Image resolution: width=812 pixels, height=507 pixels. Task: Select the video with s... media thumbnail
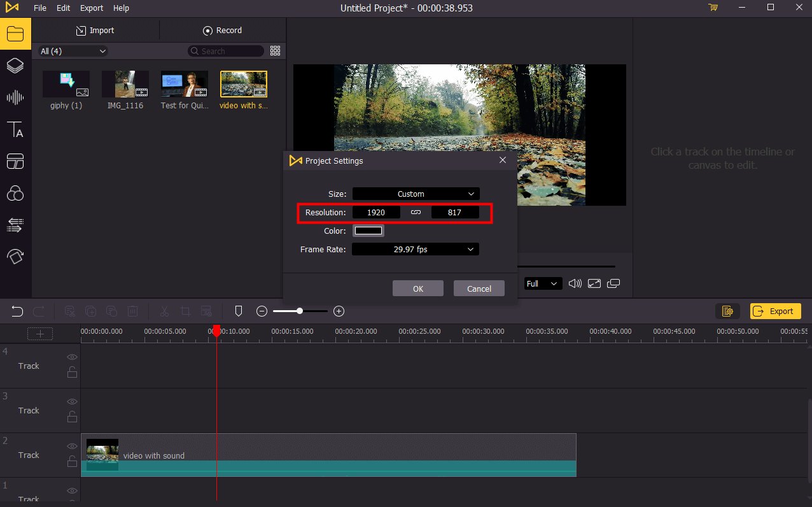244,84
